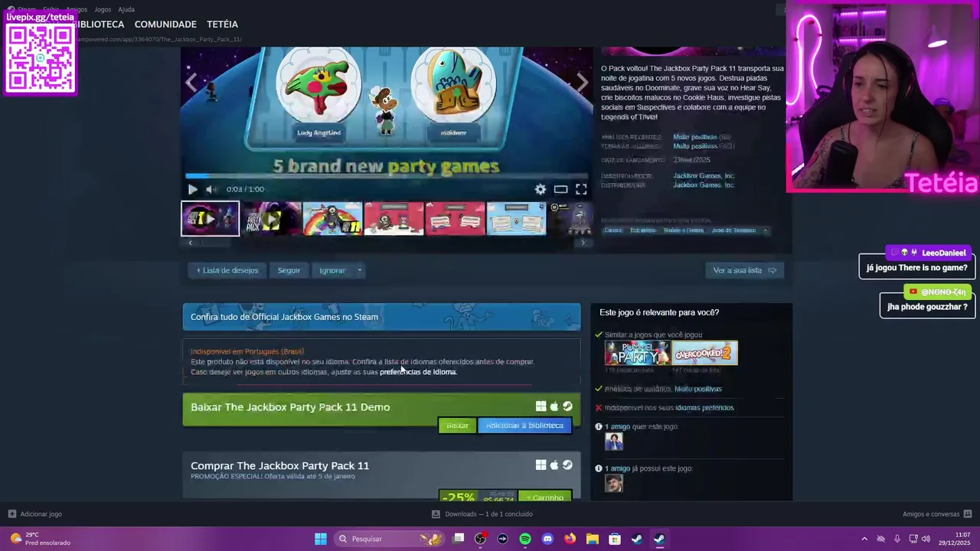
Task: Open the Official Jackbox Games banner
Action: click(x=381, y=317)
